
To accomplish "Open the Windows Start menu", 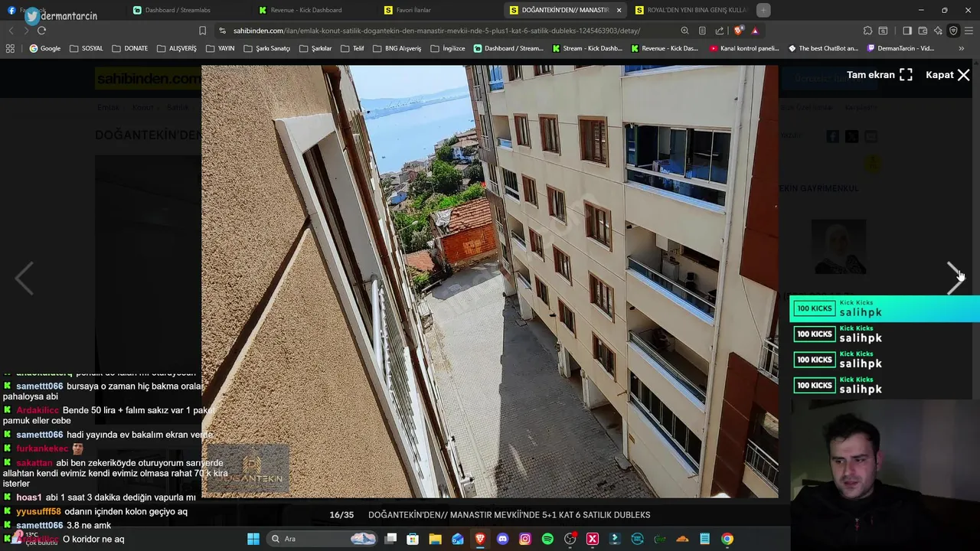I will (x=253, y=539).
